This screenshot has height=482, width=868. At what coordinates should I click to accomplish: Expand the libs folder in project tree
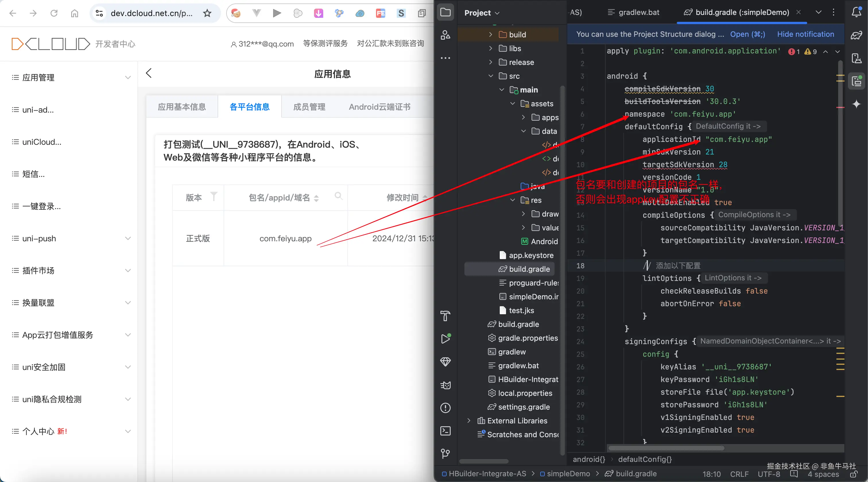coord(491,48)
